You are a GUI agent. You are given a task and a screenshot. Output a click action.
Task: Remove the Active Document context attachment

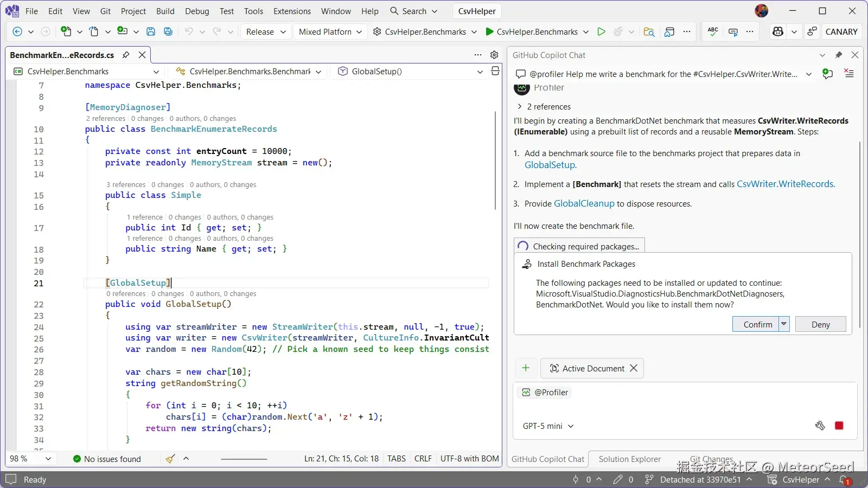[634, 368]
